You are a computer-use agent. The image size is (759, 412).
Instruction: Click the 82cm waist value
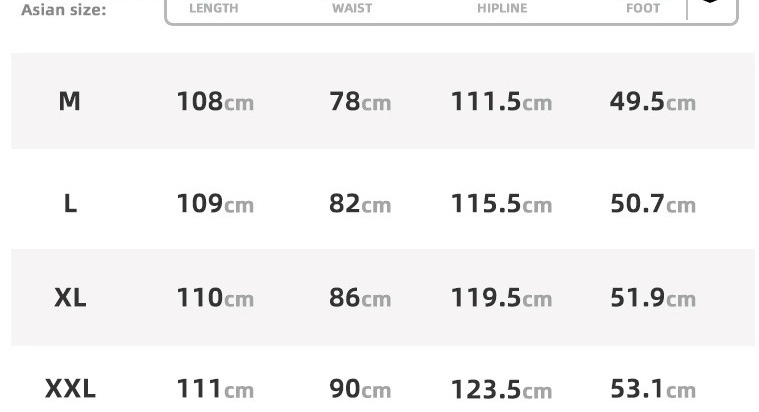pyautogui.click(x=360, y=204)
